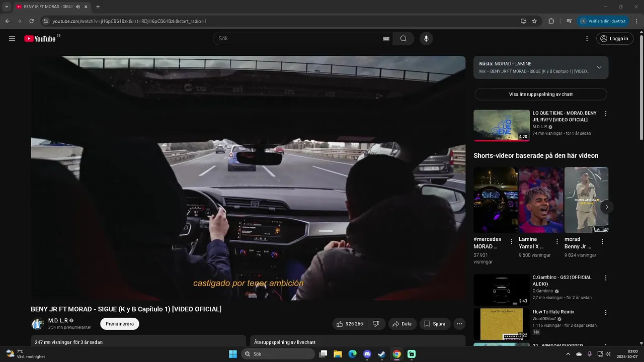Open Lamine Yamal short thumbnail
The width and height of the screenshot is (644, 362).
pyautogui.click(x=541, y=200)
